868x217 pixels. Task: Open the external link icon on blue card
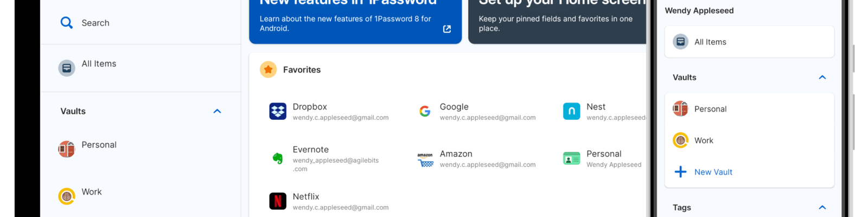coord(447,29)
